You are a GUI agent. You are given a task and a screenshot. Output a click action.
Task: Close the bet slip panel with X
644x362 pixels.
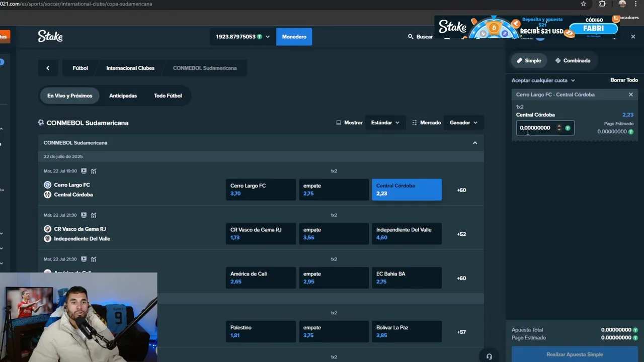pyautogui.click(x=633, y=37)
